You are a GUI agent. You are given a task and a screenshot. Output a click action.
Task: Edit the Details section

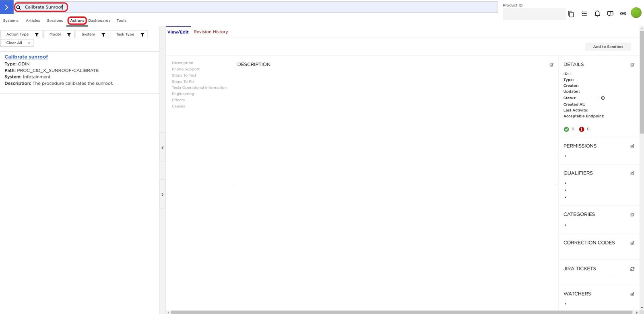(x=632, y=65)
